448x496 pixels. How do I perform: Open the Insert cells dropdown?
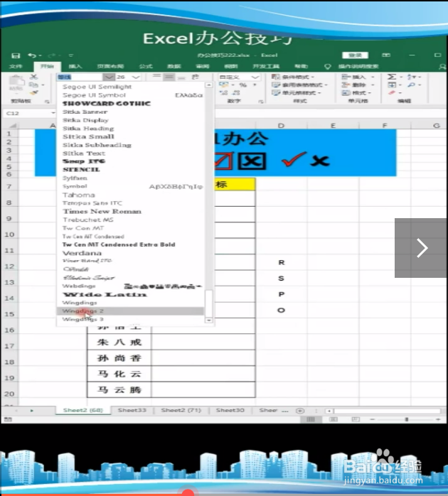click(358, 77)
